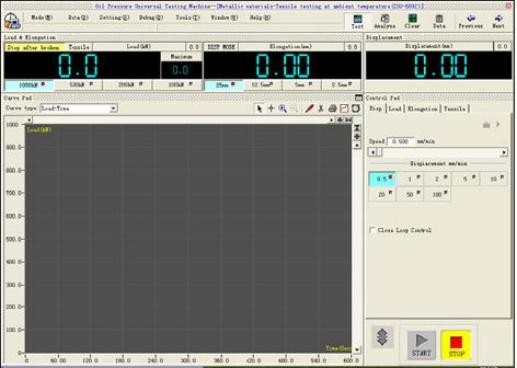Select the arrow pointer tool in Curve Pad
The width and height of the screenshot is (517, 368).
[x=259, y=108]
